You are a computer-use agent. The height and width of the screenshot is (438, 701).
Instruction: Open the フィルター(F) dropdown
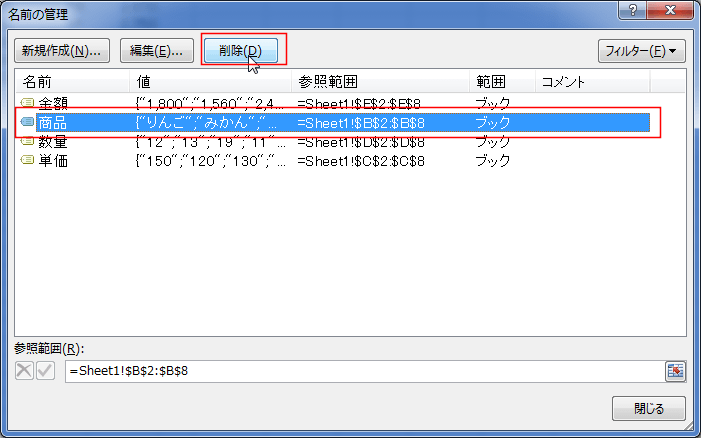tap(642, 51)
